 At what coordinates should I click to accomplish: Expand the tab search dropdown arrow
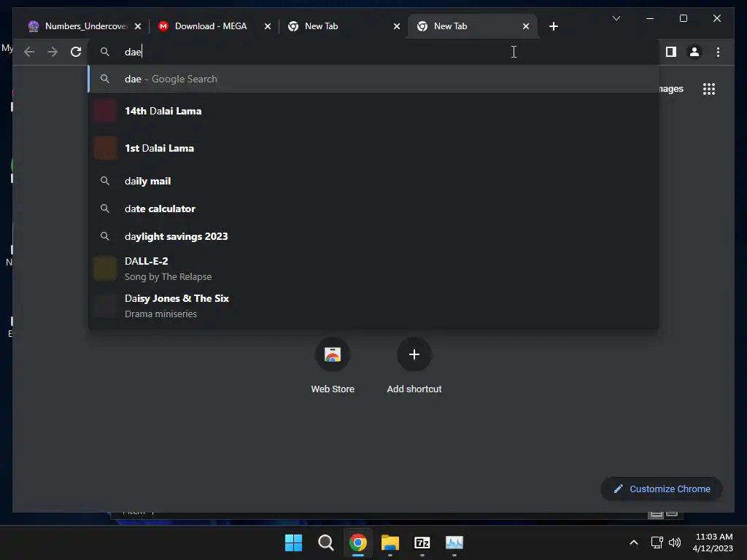pyautogui.click(x=616, y=18)
